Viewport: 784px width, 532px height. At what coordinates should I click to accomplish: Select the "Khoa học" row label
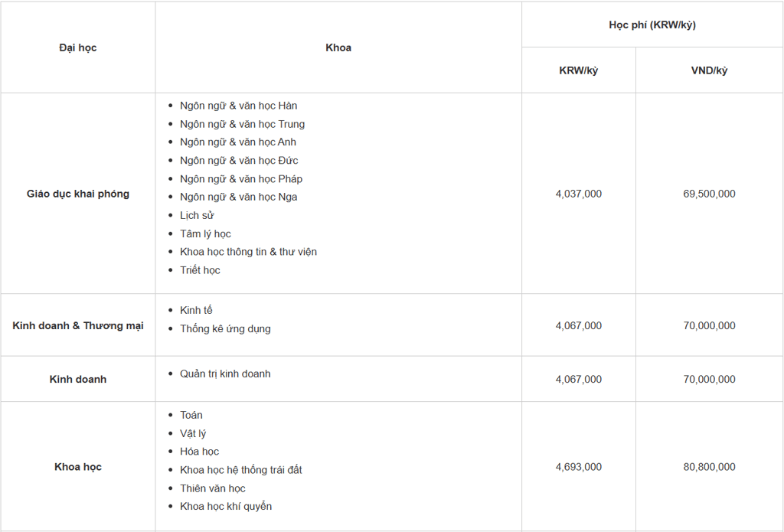78,467
